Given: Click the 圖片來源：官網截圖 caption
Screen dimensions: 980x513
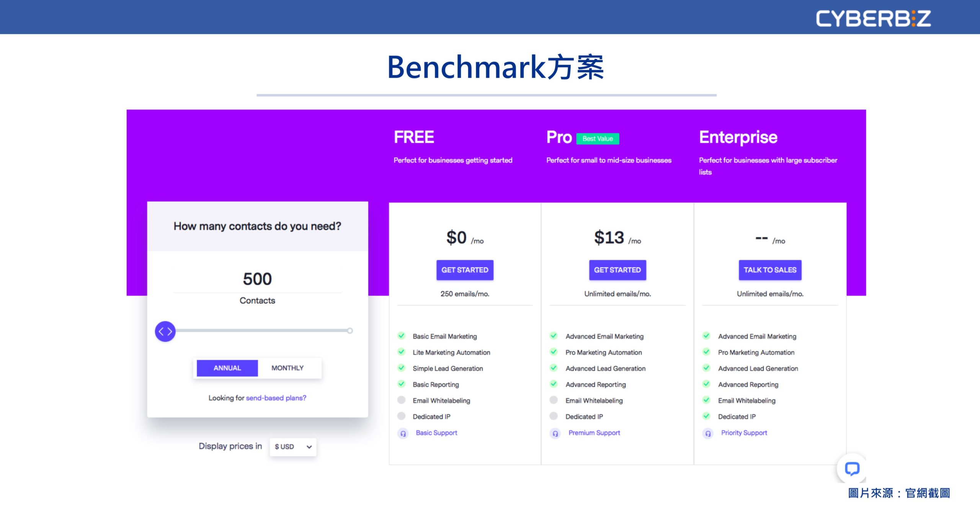Looking at the screenshot, I should point(899,493).
